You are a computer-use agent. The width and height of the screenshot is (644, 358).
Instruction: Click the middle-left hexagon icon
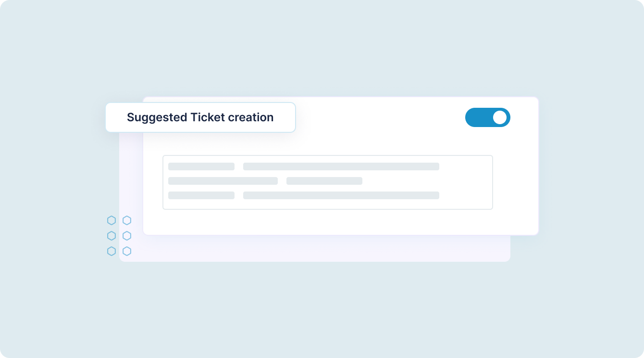(111, 236)
